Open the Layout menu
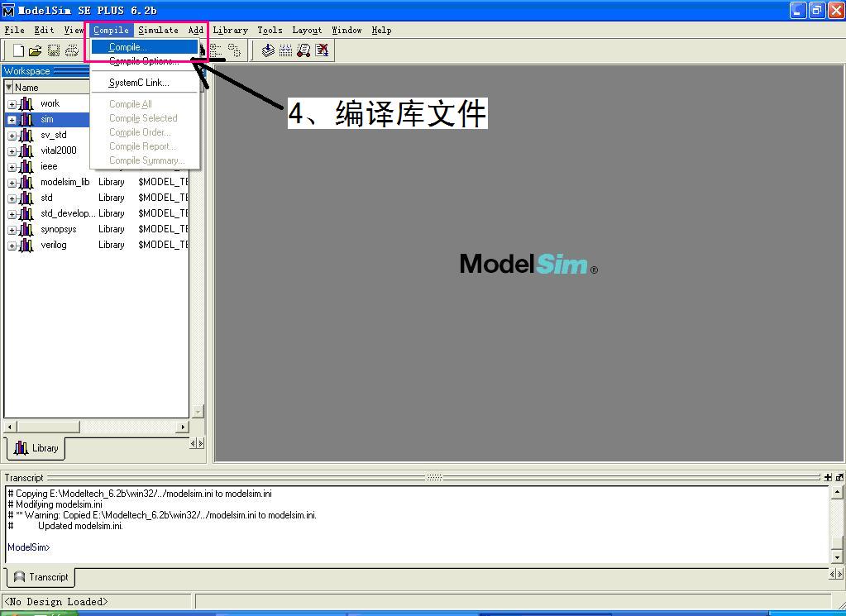846x616 pixels. (307, 31)
